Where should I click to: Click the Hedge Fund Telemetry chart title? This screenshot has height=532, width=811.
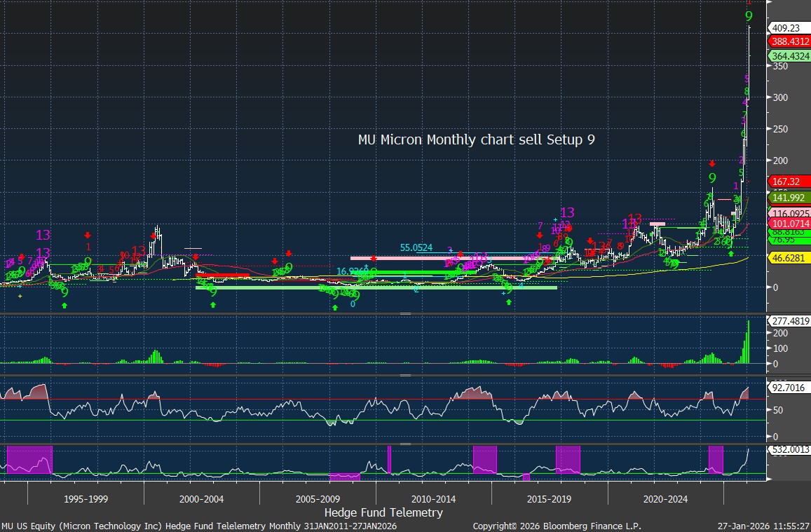tap(383, 512)
